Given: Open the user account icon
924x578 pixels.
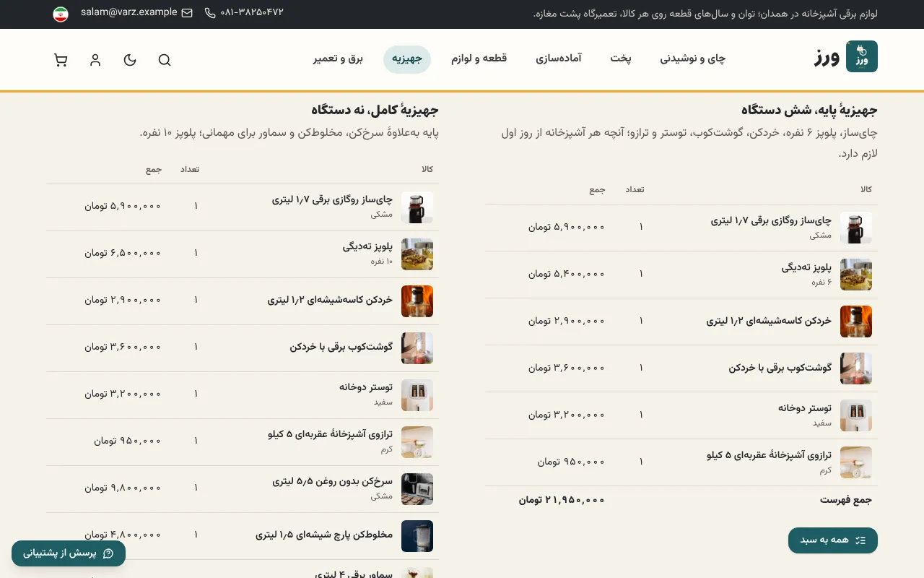Looking at the screenshot, I should (95, 60).
